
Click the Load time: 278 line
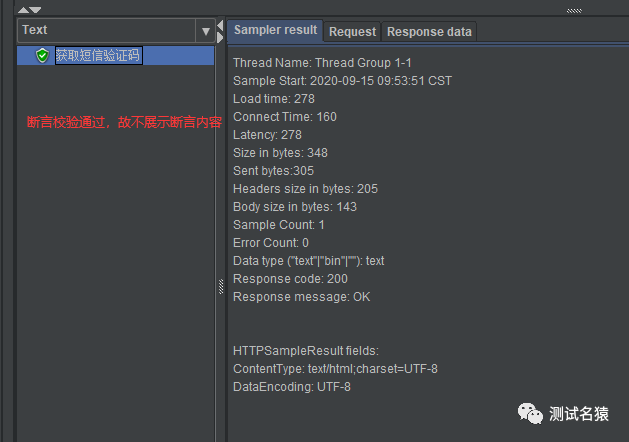274,99
